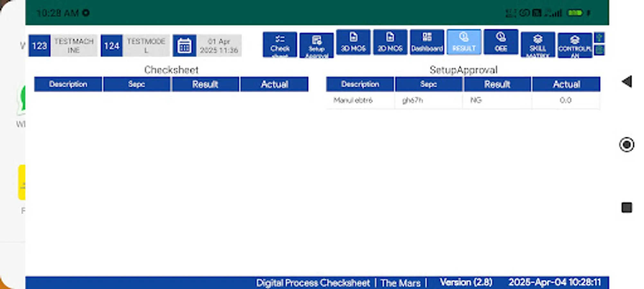Open the Checksheet tool

click(279, 45)
